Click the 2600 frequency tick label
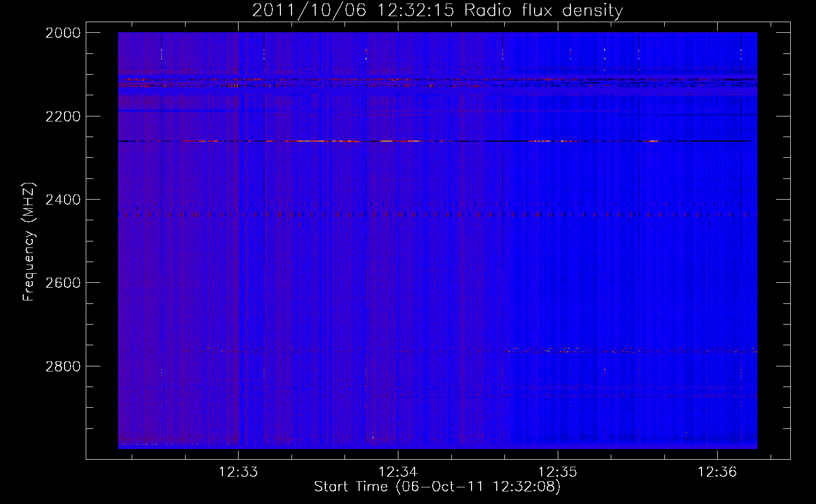Viewport: 816px width, 504px height. (x=63, y=283)
